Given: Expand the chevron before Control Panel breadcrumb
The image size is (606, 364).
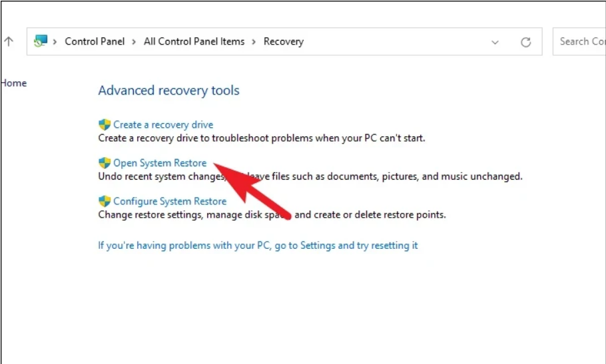Looking at the screenshot, I should [x=55, y=41].
